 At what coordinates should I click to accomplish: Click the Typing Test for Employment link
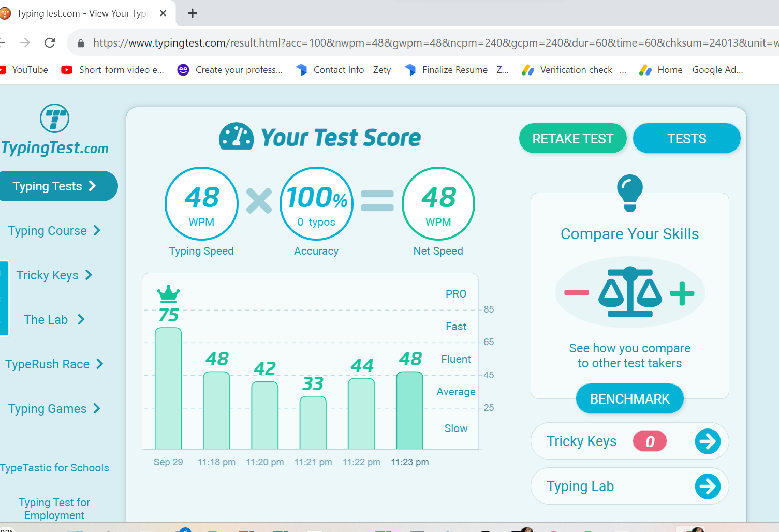(54, 509)
